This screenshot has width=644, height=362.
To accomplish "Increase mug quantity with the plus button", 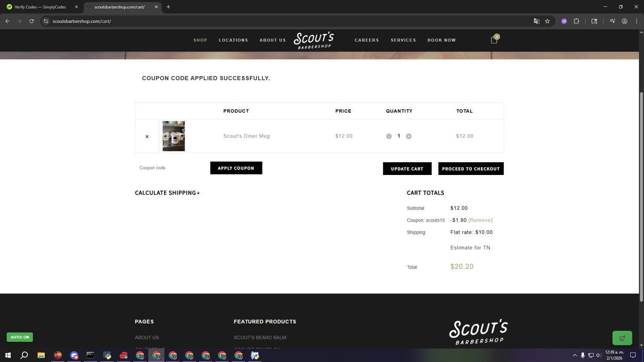I will click(409, 136).
